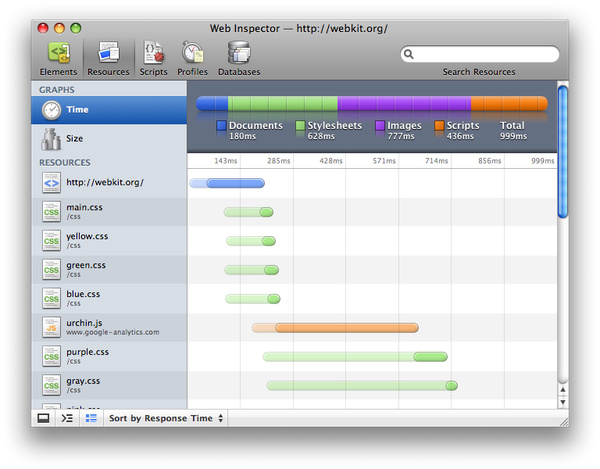
Task: Click the webkit.org blue timeline bar
Action: pyautogui.click(x=227, y=183)
